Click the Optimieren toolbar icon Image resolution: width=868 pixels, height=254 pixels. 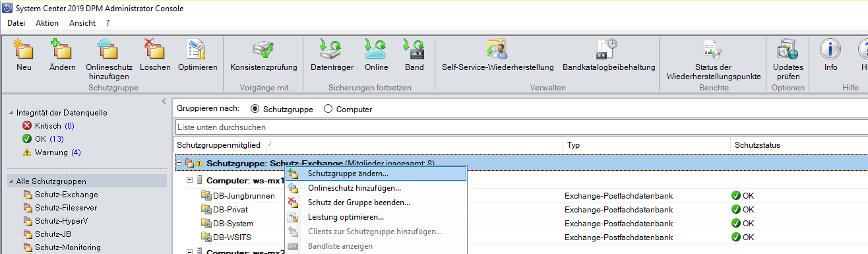(197, 49)
